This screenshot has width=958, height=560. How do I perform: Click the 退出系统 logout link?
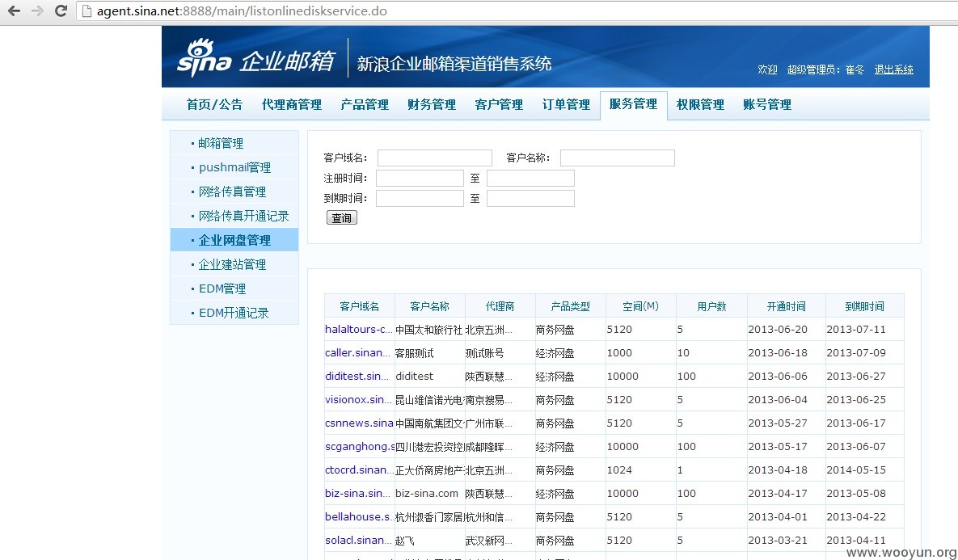(x=893, y=69)
